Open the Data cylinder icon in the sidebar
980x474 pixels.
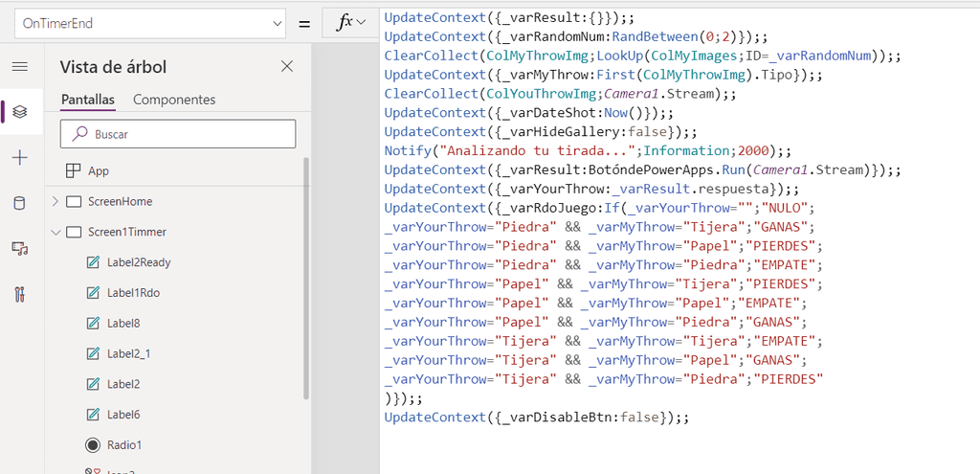(20, 203)
